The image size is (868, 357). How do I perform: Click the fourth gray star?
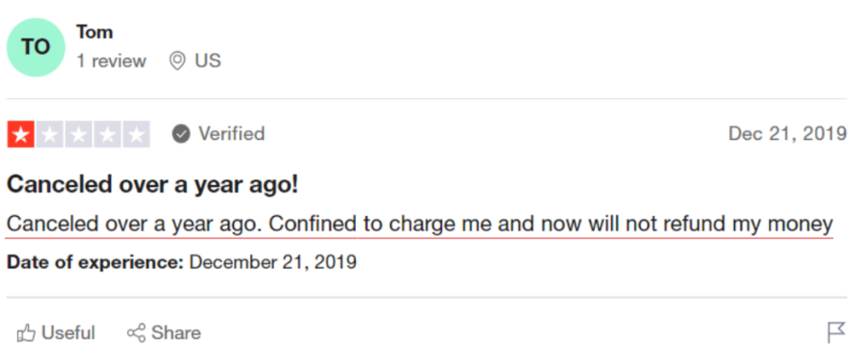(x=108, y=135)
